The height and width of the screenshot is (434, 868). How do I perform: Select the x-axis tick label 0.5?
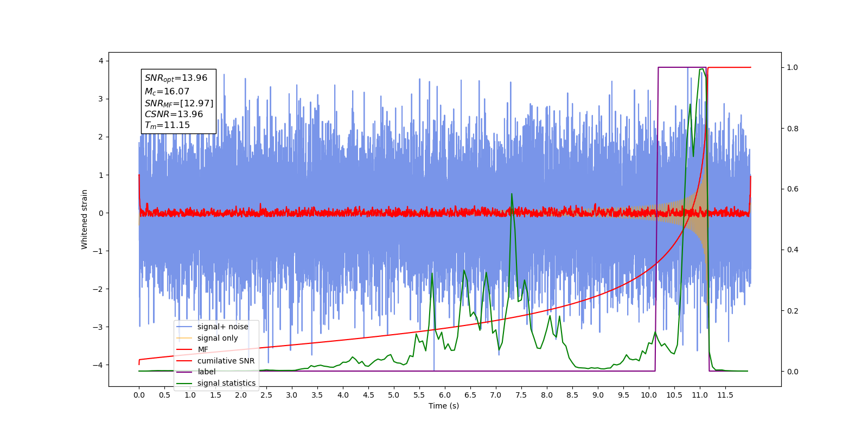point(164,395)
